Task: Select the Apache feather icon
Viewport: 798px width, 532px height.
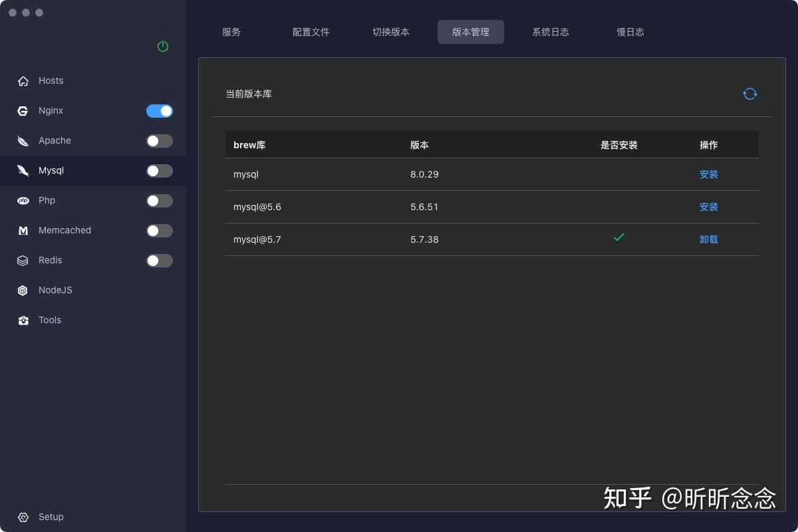Action: pos(23,140)
